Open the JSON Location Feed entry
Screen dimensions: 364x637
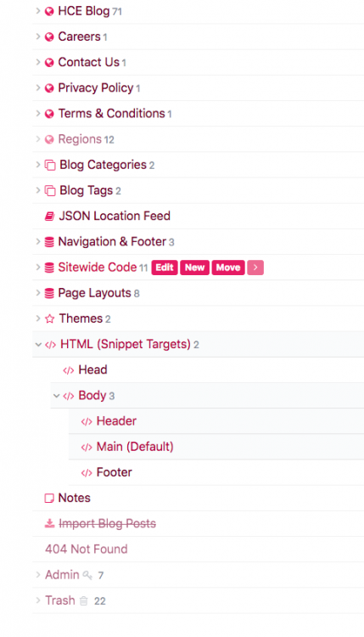coord(115,216)
